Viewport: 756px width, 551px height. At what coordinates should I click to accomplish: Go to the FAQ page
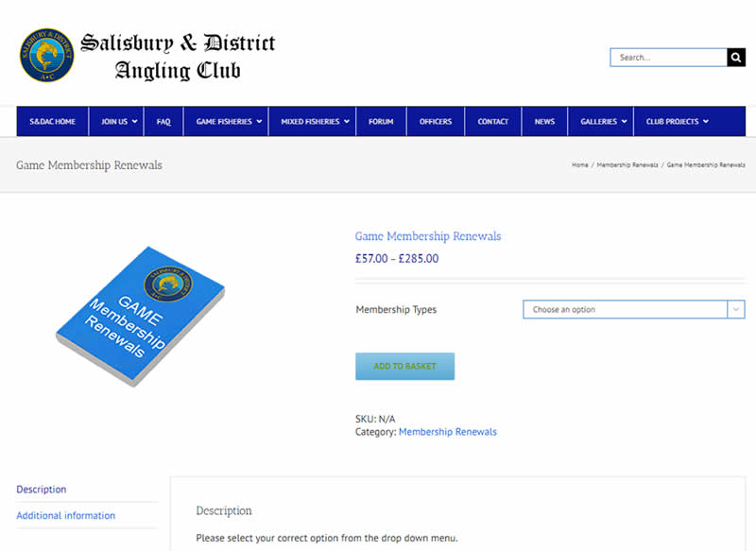click(x=163, y=122)
